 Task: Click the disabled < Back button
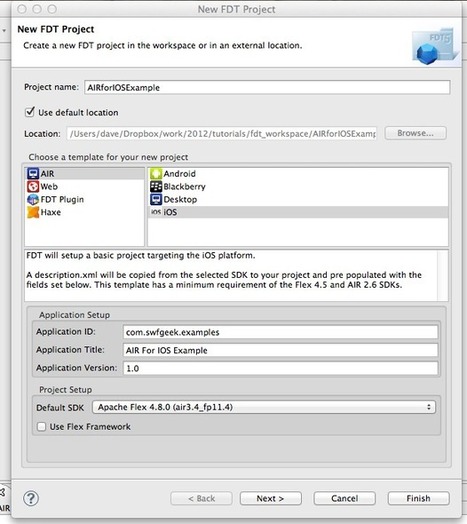(x=201, y=498)
